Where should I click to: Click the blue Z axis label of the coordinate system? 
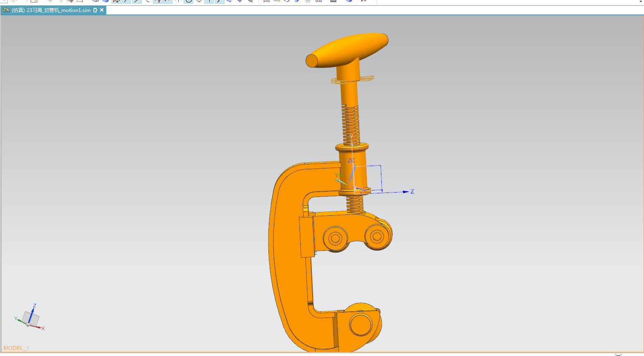[x=412, y=191]
